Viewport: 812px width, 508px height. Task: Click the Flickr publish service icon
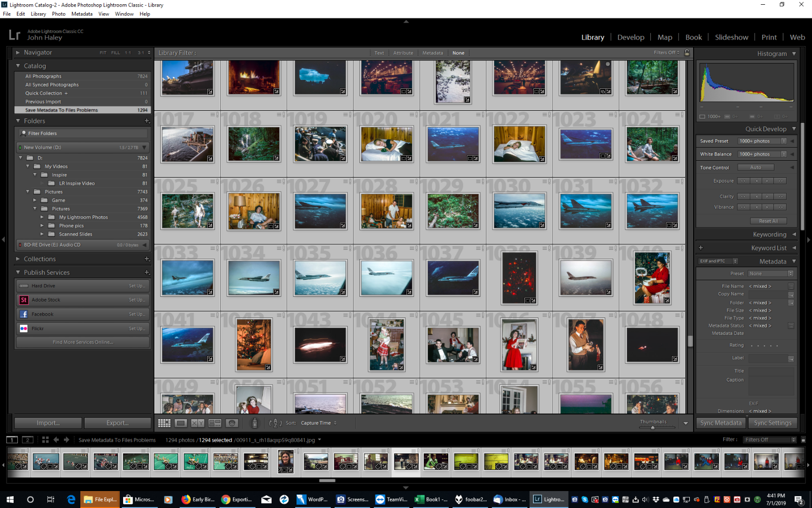(x=23, y=328)
